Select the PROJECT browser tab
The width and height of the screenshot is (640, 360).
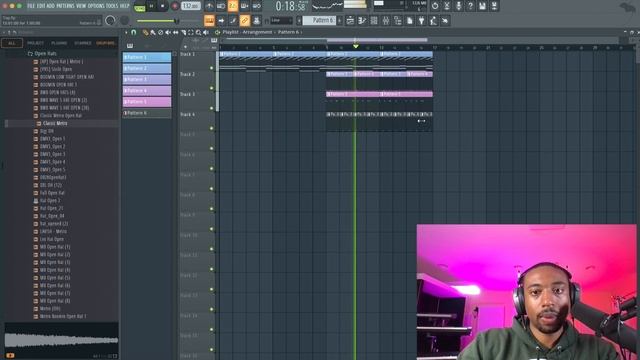(36, 43)
